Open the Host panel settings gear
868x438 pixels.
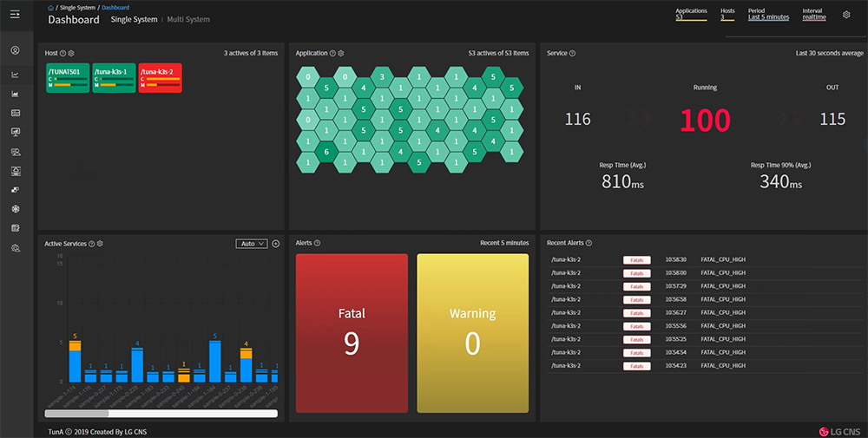point(71,54)
